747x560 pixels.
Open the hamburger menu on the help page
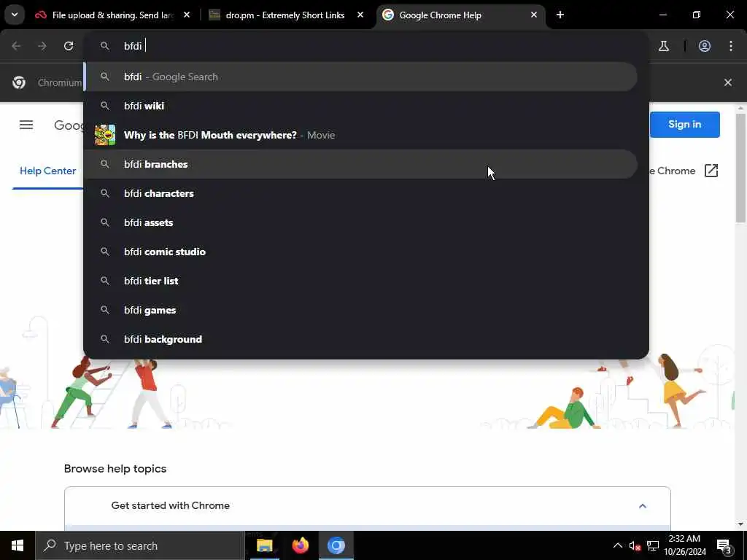click(x=26, y=125)
